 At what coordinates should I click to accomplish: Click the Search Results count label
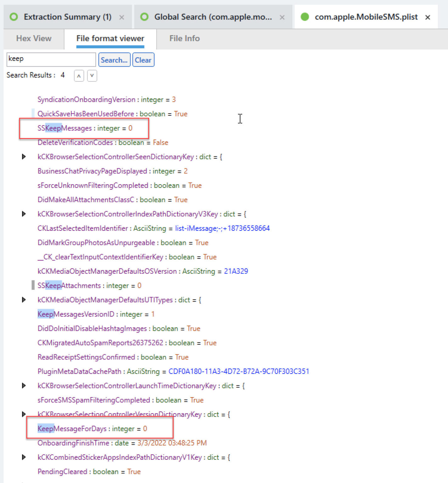coord(36,75)
